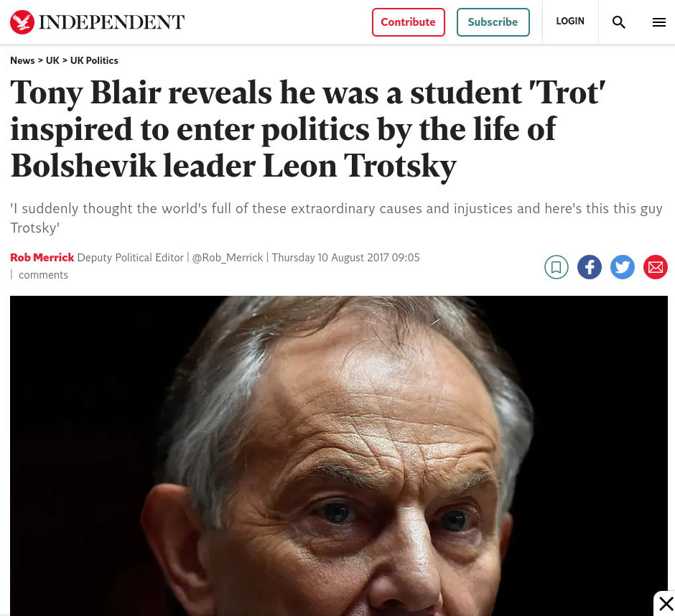Screen dimensions: 675x616
Task: Share the article on Facebook
Action: (x=590, y=267)
